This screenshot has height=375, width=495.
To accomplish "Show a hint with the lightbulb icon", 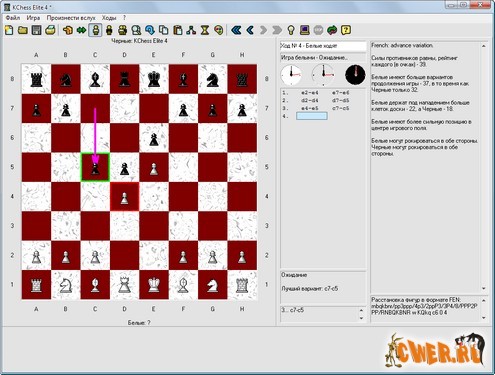I will tap(291, 30).
